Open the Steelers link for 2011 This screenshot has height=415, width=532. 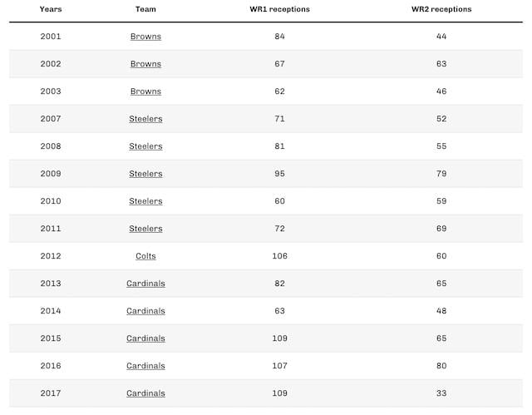pos(145,229)
